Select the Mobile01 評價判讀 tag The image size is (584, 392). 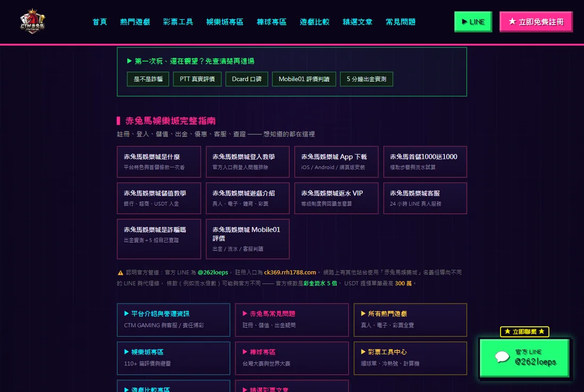point(304,79)
